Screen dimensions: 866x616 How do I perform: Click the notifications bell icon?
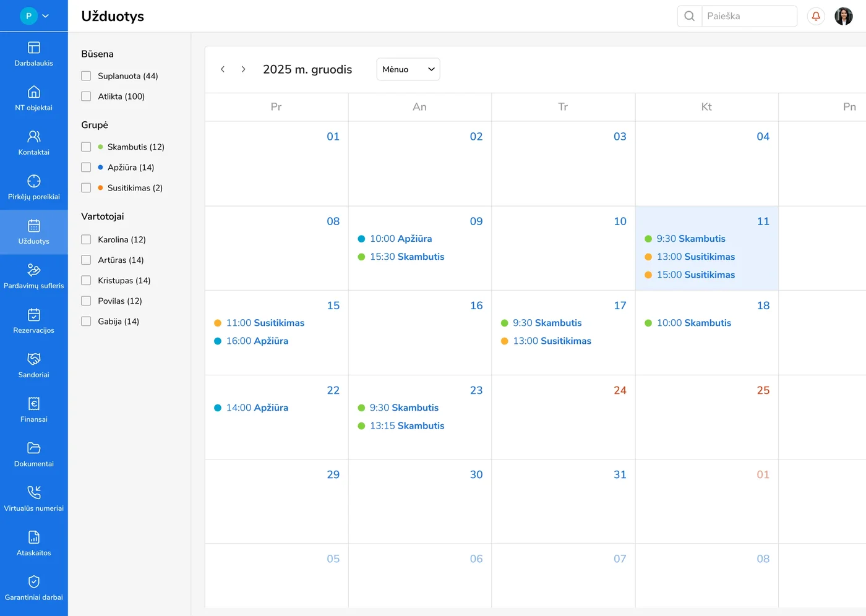coord(816,16)
